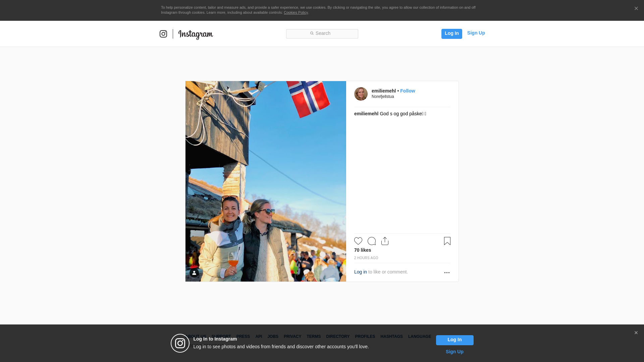Close the Log In to Instagram banner
The image size is (644, 362).
click(636, 333)
